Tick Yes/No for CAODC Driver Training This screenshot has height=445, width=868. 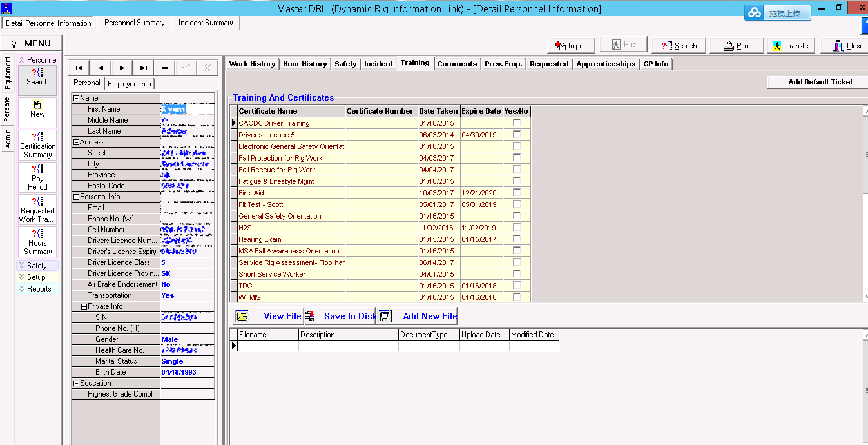(x=516, y=123)
